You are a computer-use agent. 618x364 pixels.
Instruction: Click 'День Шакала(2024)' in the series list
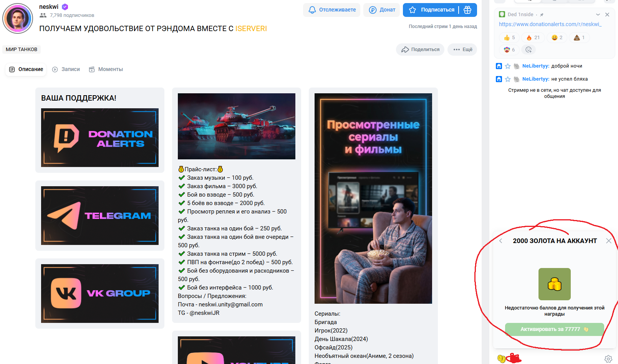(341, 339)
